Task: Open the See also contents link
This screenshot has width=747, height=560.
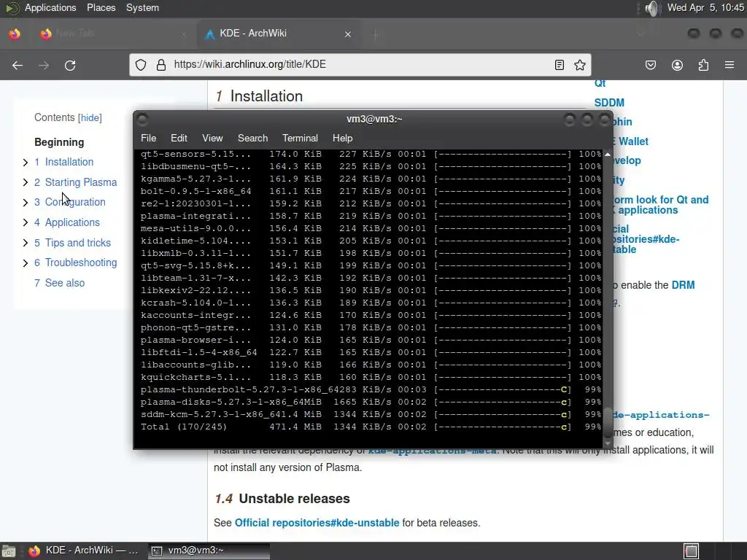Action: (60, 283)
